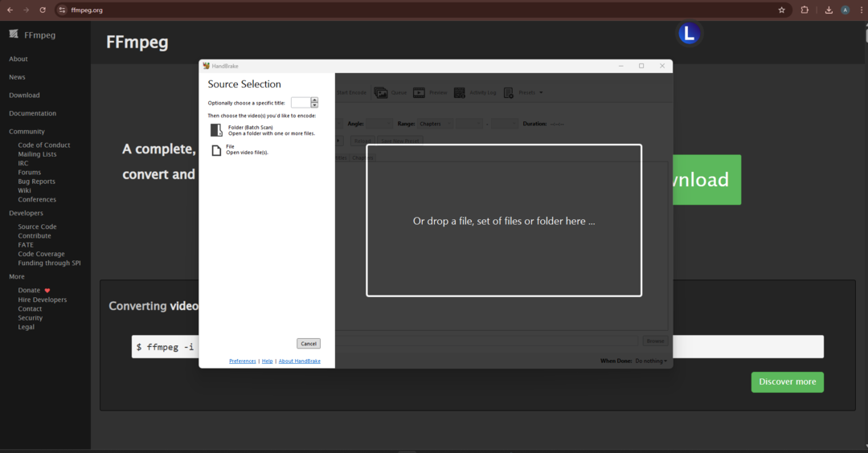Click the specific title input field
This screenshot has width=868, height=453.
coord(301,103)
